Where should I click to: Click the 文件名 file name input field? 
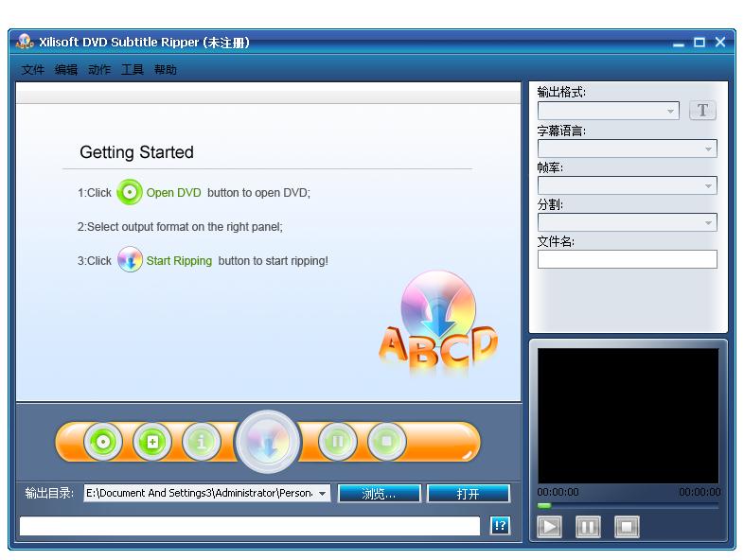(x=627, y=259)
